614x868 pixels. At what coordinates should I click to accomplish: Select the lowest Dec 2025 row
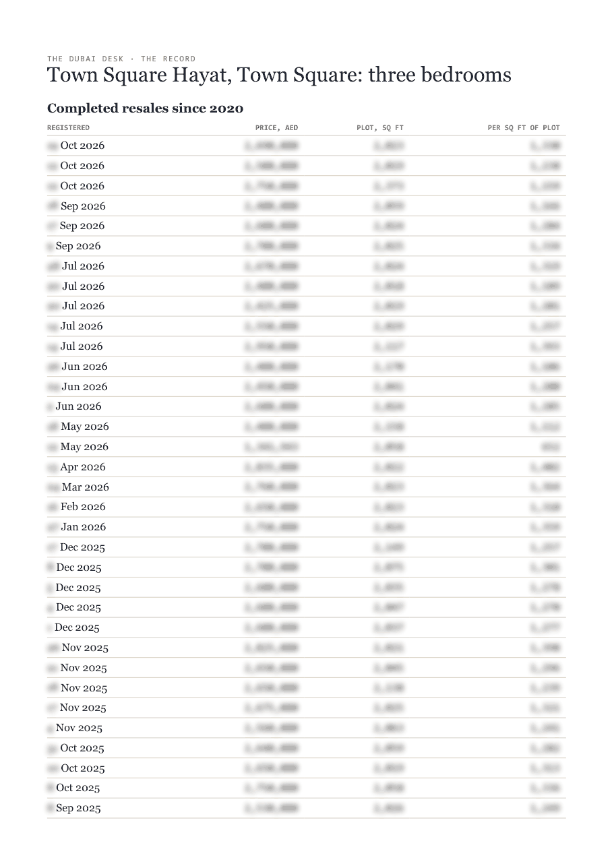[307, 627]
